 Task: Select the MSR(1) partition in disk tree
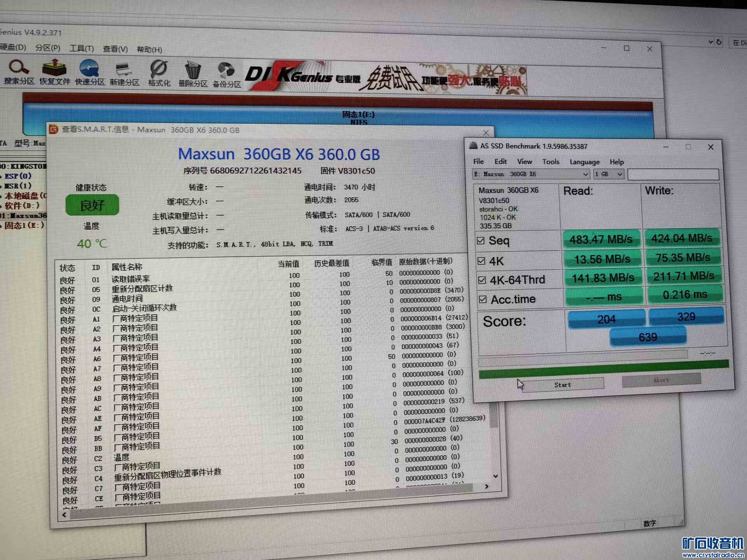[x=18, y=186]
